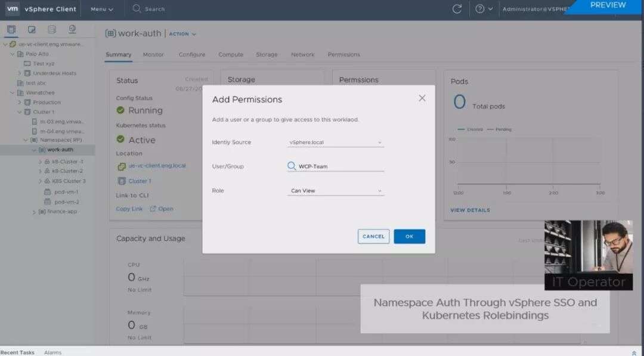Open the ACTION dropdown for work-auth
This screenshot has height=356, width=644.
coord(183,34)
